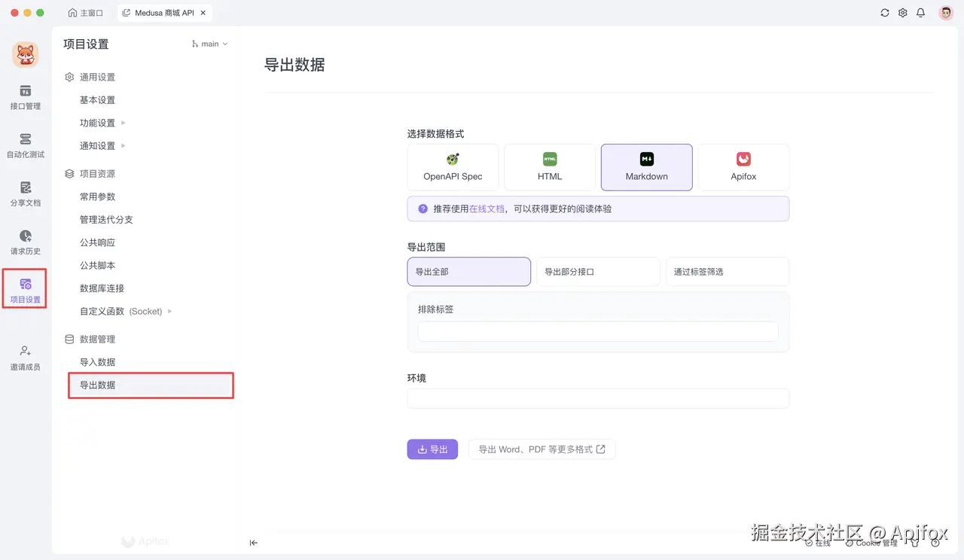Screen dimensions: 964x560
Task: Open the main branch dropdown
Action: coord(210,44)
